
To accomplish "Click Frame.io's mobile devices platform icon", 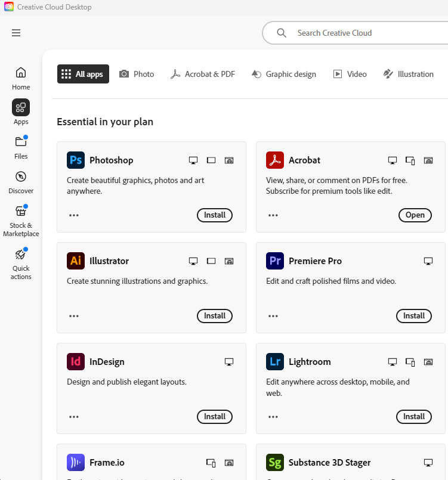I will (211, 463).
